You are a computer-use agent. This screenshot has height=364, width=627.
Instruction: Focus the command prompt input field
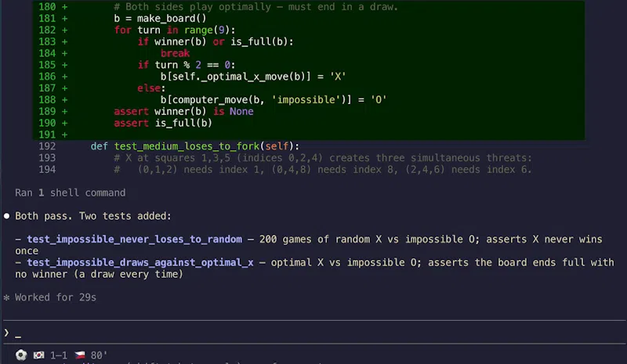[x=314, y=333]
